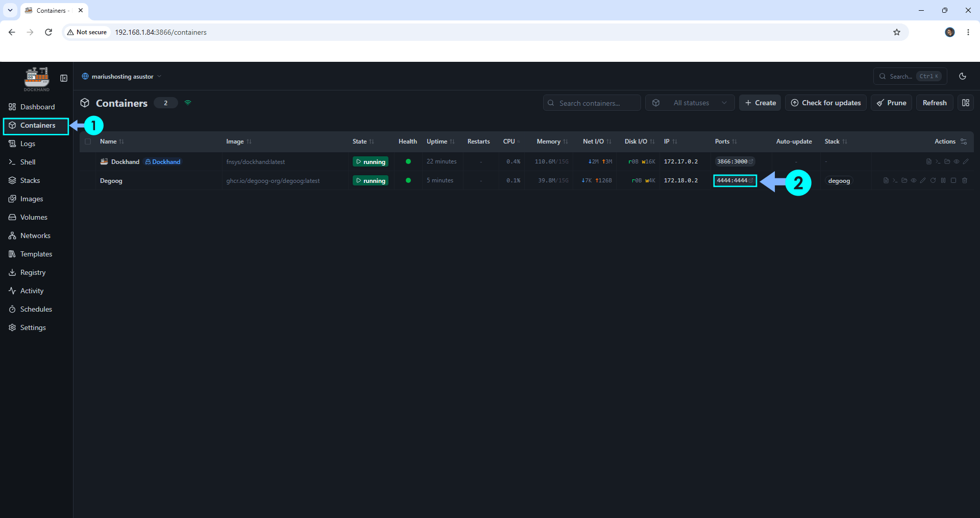The width and height of the screenshot is (980, 518).
Task: Click the Not secure site info chip
Action: click(x=87, y=32)
